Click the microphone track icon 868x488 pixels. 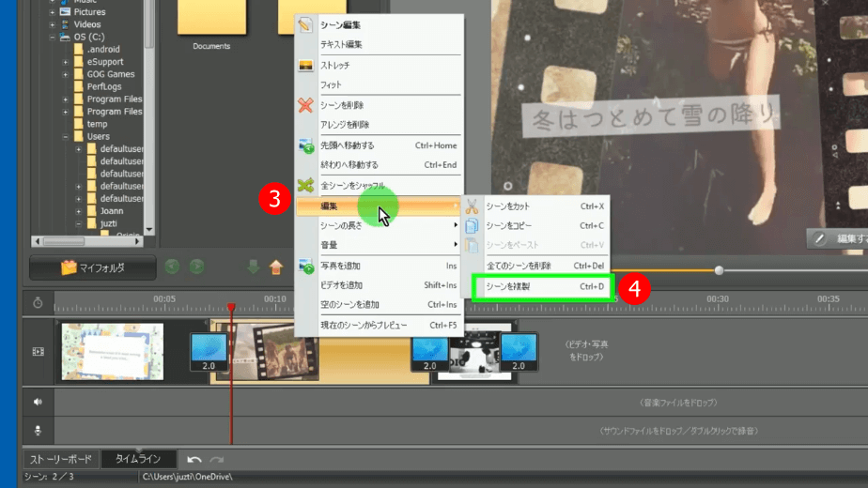(x=38, y=431)
